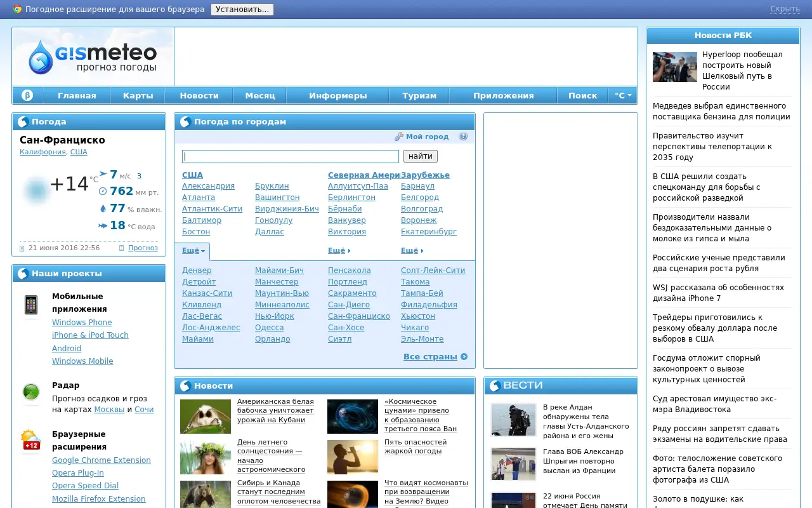Hide the banner with Скрыть link
812x508 pixels.
point(785,9)
